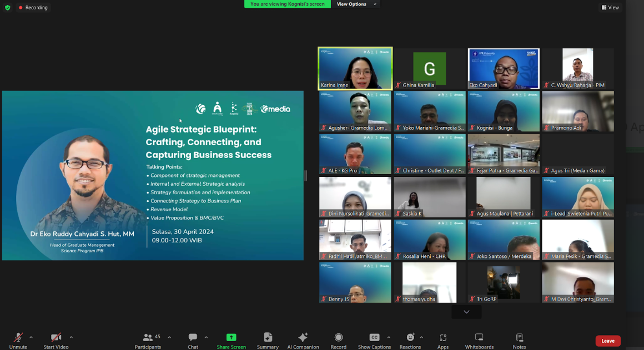Click muted mic icon on Tri GoRP

click(x=472, y=299)
